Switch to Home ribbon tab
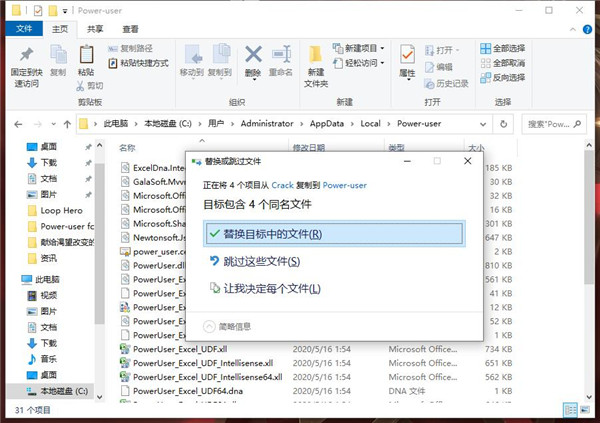 click(60, 29)
